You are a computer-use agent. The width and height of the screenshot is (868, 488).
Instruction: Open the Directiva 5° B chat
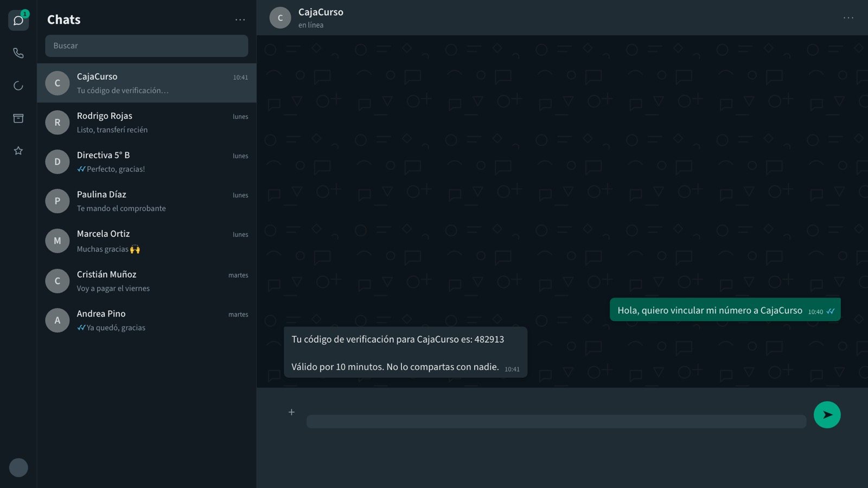[146, 162]
